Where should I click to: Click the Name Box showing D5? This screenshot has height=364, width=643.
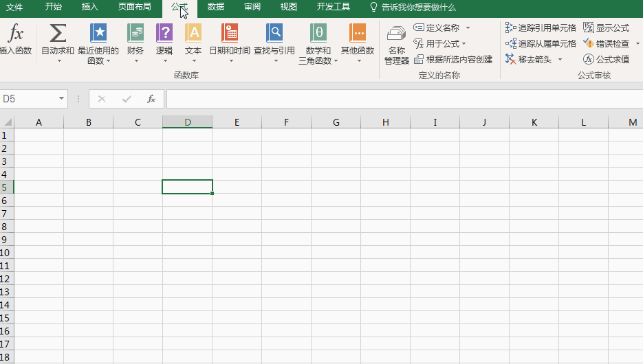tap(29, 99)
